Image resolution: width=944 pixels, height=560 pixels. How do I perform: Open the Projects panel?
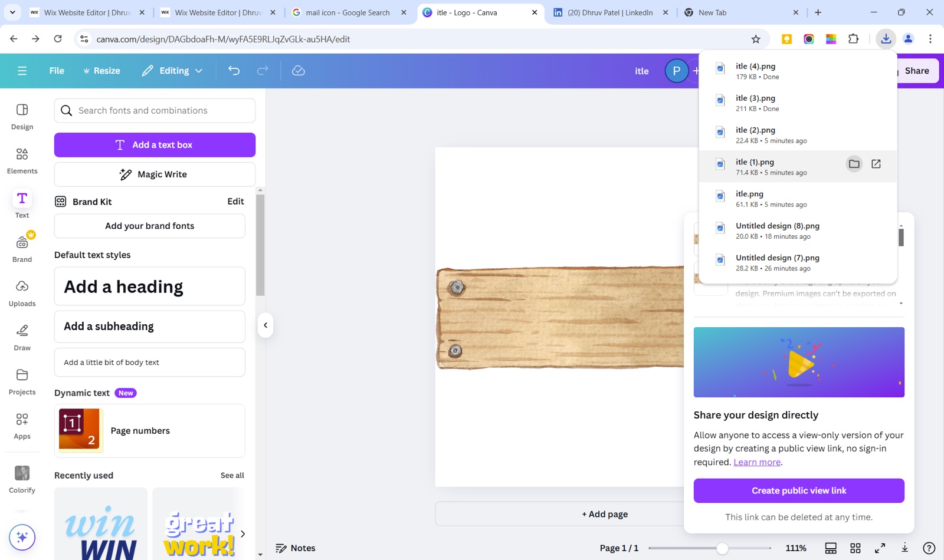(x=22, y=382)
